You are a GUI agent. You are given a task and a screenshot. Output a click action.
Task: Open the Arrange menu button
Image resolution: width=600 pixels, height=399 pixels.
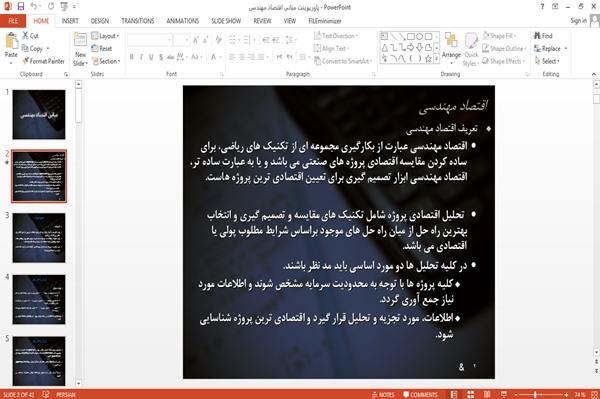(452, 47)
